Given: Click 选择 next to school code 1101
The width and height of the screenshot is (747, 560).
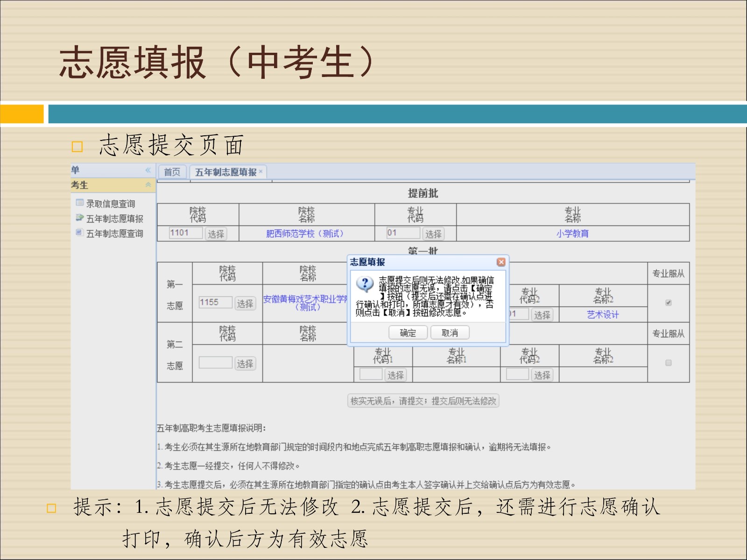Looking at the screenshot, I should (x=216, y=234).
